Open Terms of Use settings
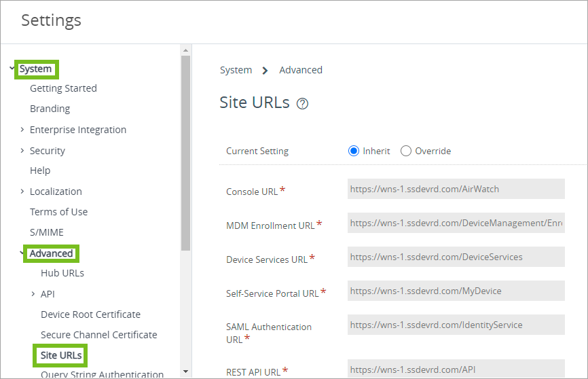The height and width of the screenshot is (379, 588). click(59, 212)
